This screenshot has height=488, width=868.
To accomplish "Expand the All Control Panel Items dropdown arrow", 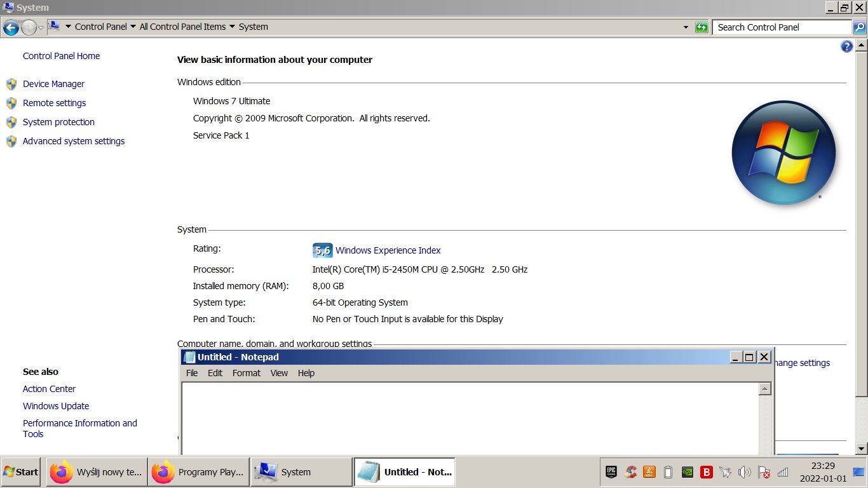I will [232, 27].
